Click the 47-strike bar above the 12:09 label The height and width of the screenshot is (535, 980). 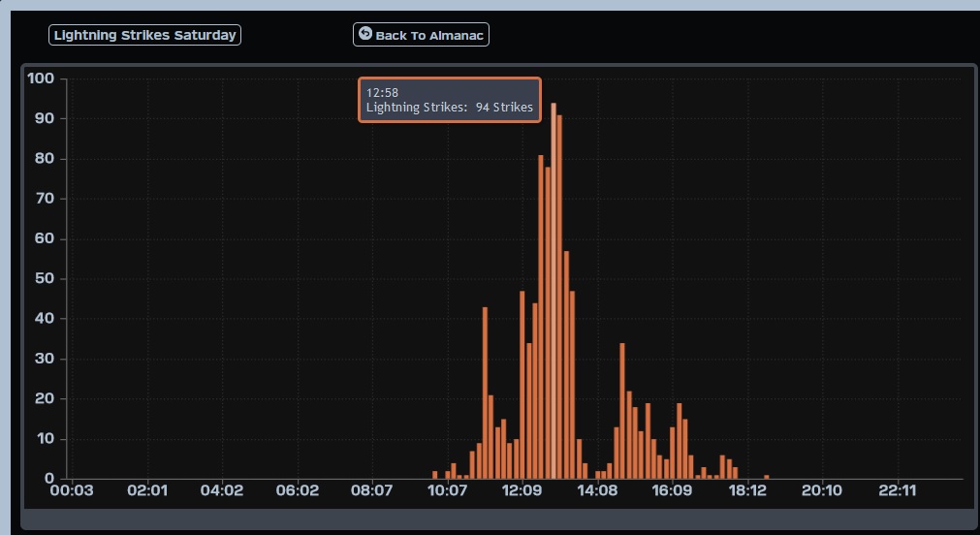coord(522,388)
